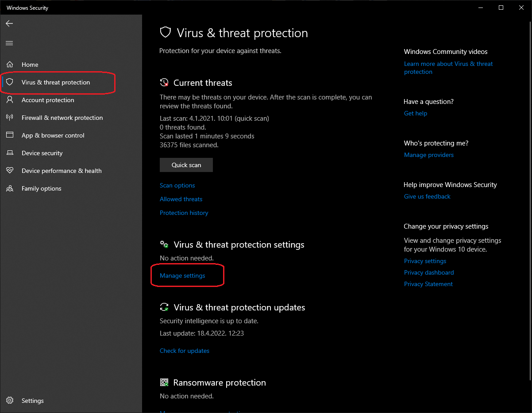The height and width of the screenshot is (413, 532).
Task: Click '36375 files scanned.' text
Action: pyautogui.click(x=189, y=145)
